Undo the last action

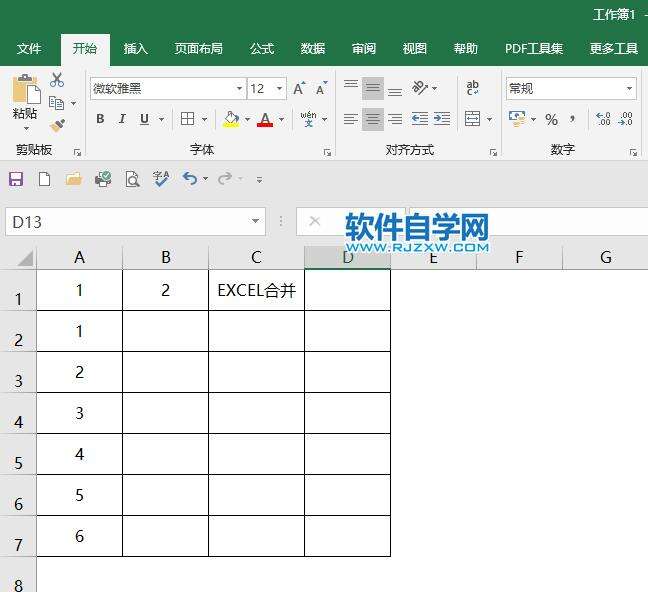190,179
